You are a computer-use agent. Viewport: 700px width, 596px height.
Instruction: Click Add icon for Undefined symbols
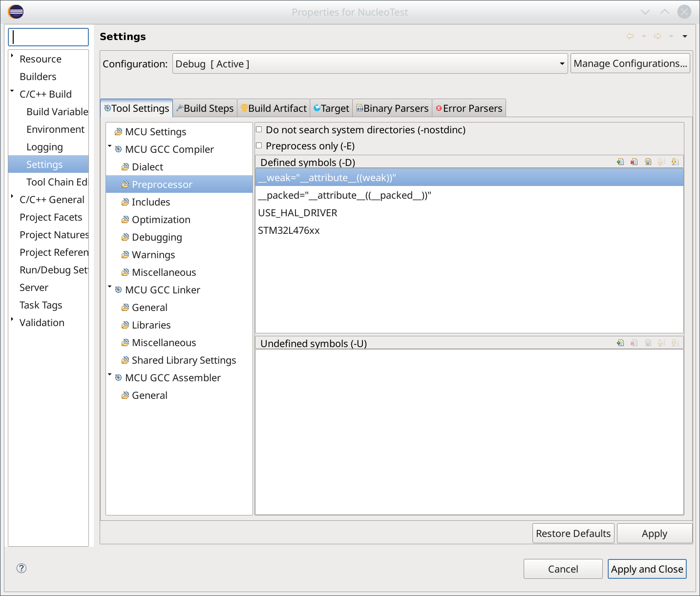[620, 343]
